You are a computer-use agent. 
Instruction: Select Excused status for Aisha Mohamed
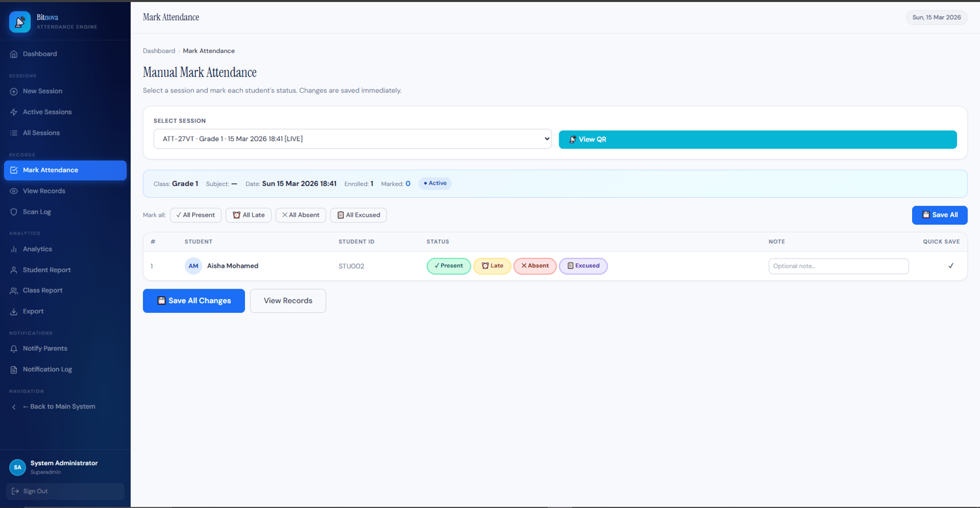(583, 266)
